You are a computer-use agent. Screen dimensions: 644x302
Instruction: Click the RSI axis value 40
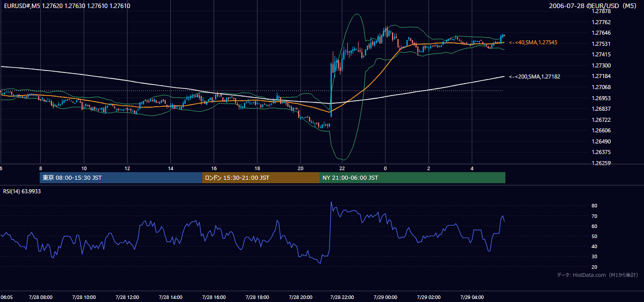click(594, 247)
